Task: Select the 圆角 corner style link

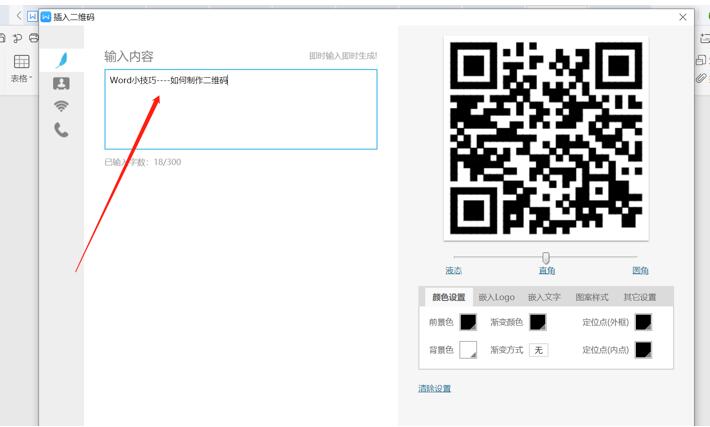Action: [640, 271]
